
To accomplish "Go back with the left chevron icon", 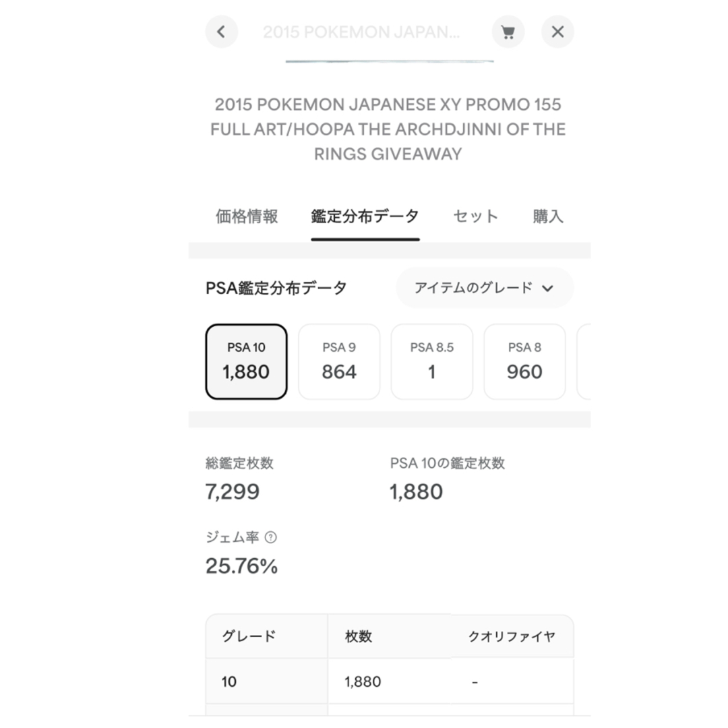I will tap(222, 32).
